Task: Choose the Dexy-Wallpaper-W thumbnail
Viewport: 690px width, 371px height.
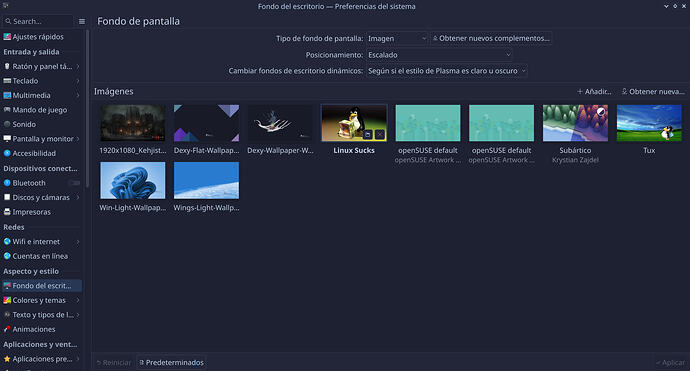Action: pos(280,123)
